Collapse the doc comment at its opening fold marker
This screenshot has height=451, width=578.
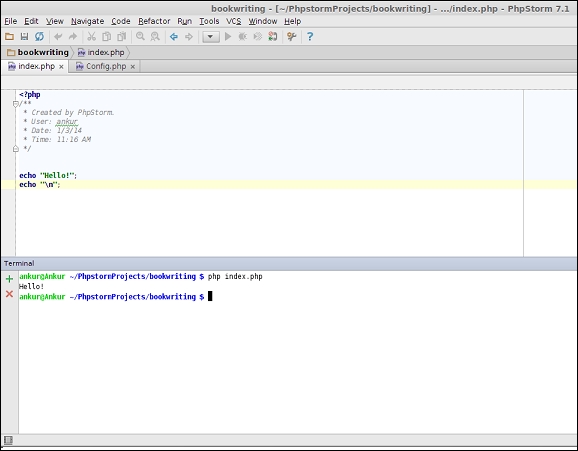[x=15, y=104]
